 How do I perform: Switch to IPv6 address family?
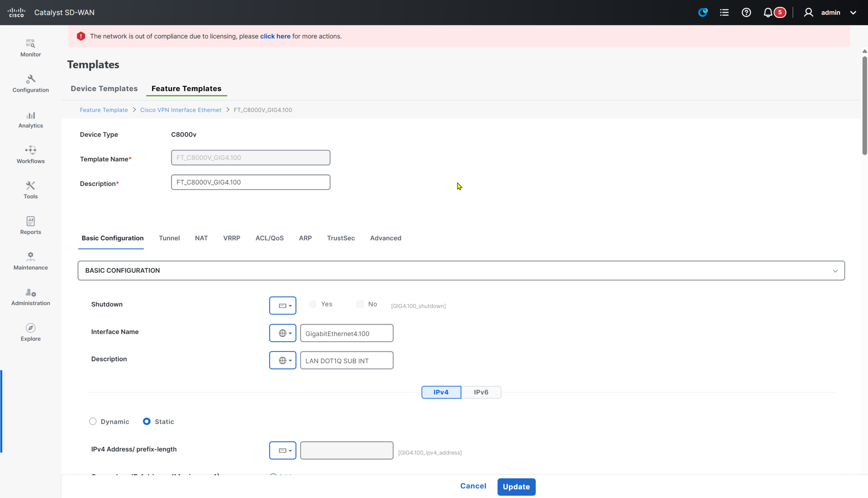click(481, 392)
